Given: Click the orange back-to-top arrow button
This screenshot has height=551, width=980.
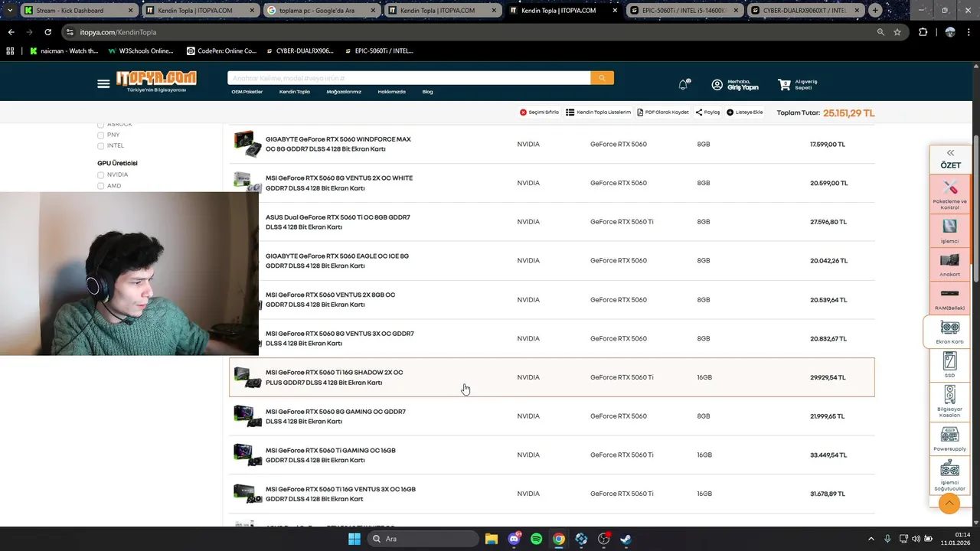Looking at the screenshot, I should tap(949, 503).
